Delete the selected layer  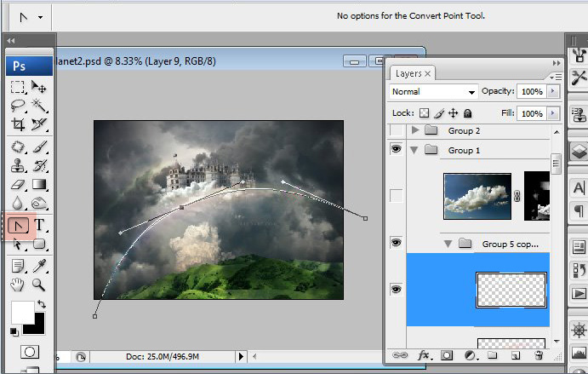539,355
